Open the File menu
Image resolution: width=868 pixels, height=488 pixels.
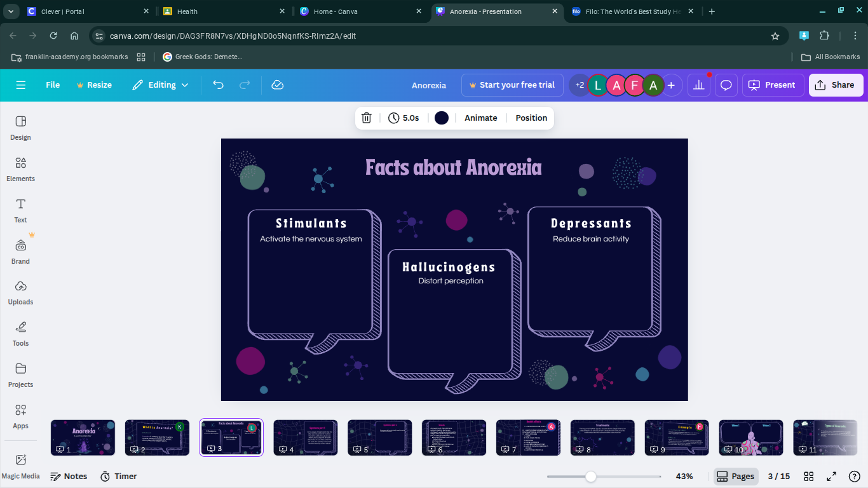tap(53, 85)
